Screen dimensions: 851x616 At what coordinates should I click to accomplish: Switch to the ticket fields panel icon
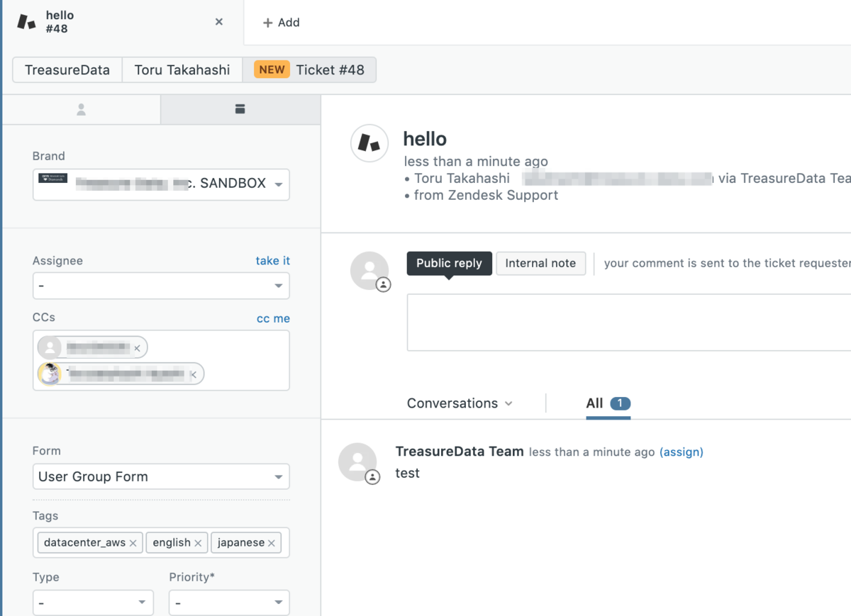[240, 109]
